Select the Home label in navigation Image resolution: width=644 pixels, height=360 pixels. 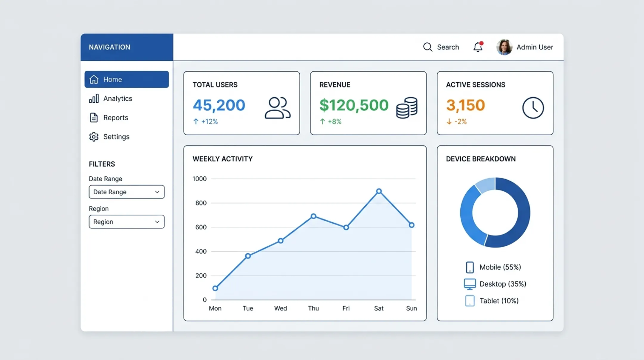pyautogui.click(x=113, y=79)
